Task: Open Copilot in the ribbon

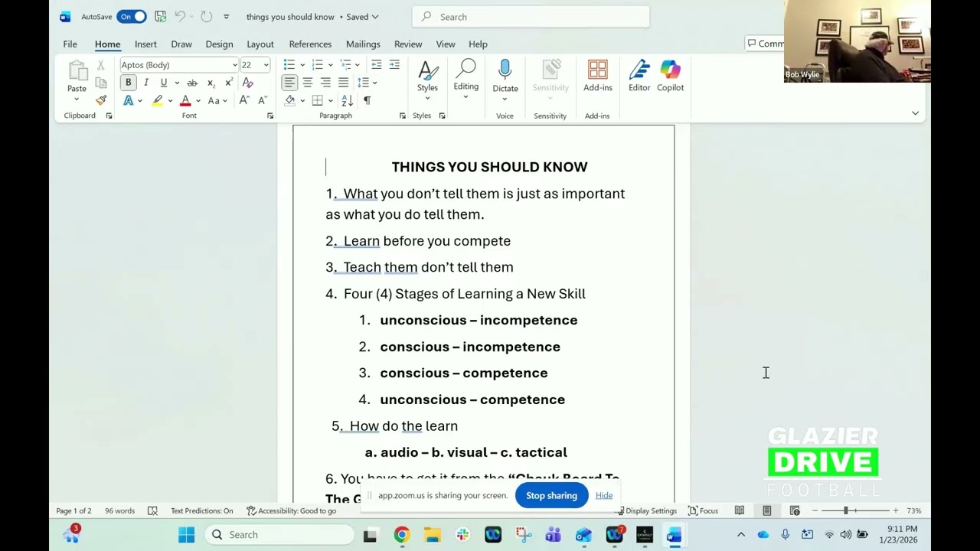Action: pyautogui.click(x=670, y=76)
